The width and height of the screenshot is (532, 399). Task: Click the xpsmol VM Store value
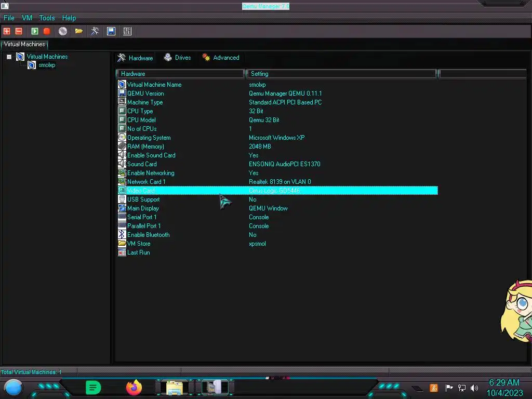257,244
